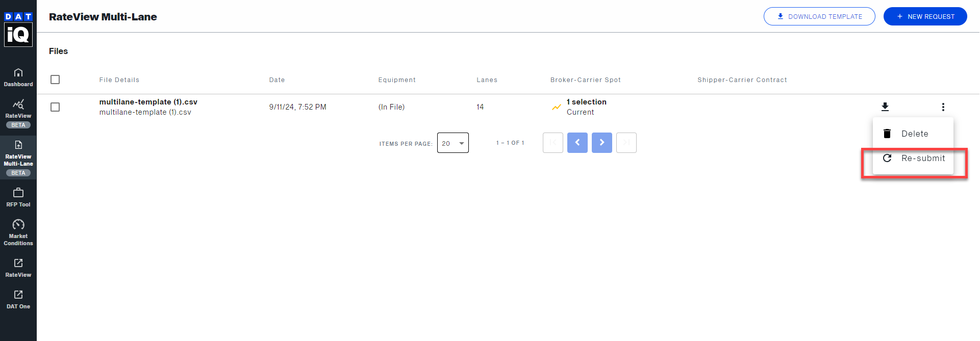980x341 pixels.
Task: Click the Files section heading
Action: point(58,51)
